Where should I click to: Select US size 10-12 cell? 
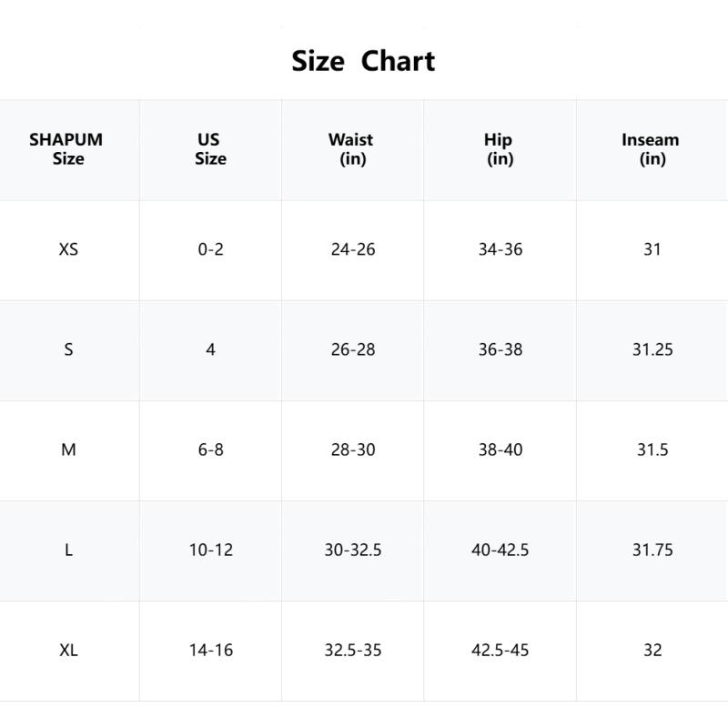211,550
